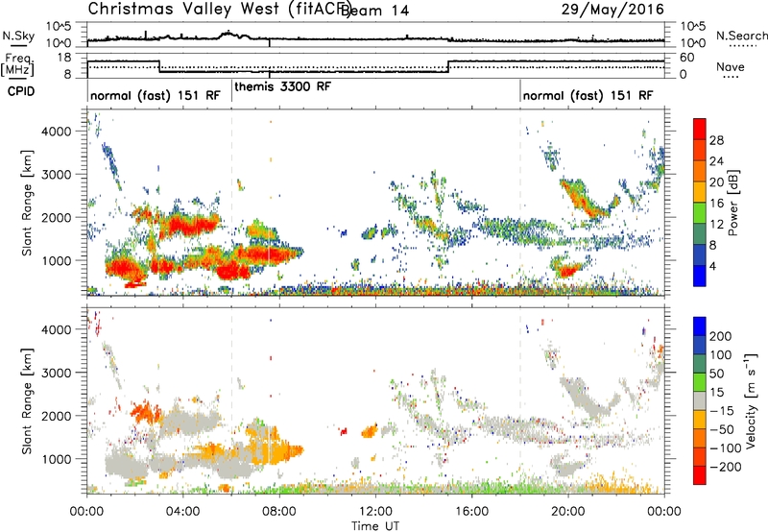Click the '20:00' time tick label

[568, 511]
